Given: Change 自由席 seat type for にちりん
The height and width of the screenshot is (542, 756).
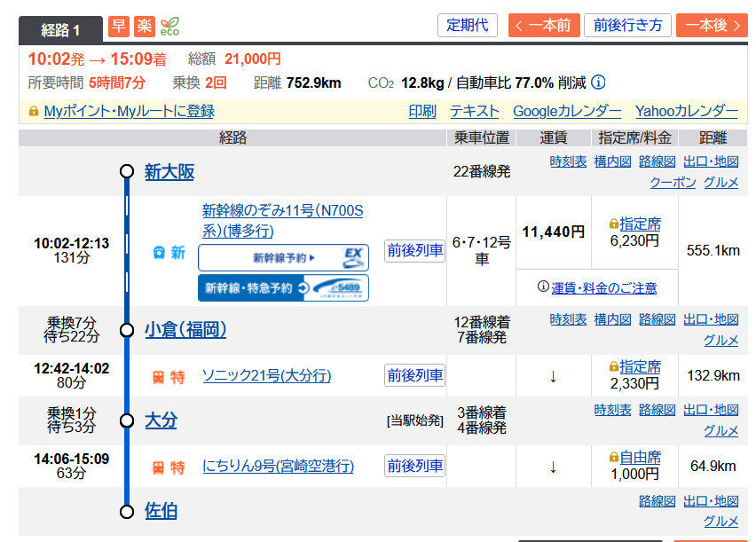Looking at the screenshot, I should pyautogui.click(x=640, y=458).
